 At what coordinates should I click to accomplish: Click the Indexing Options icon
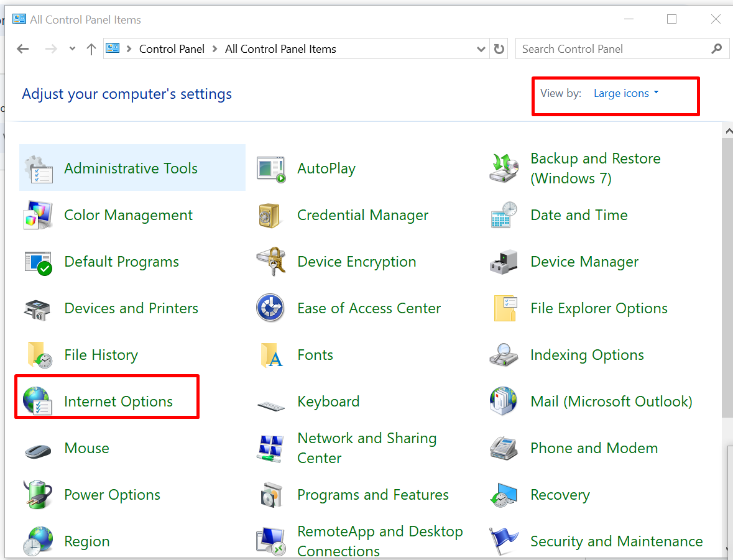(x=504, y=355)
